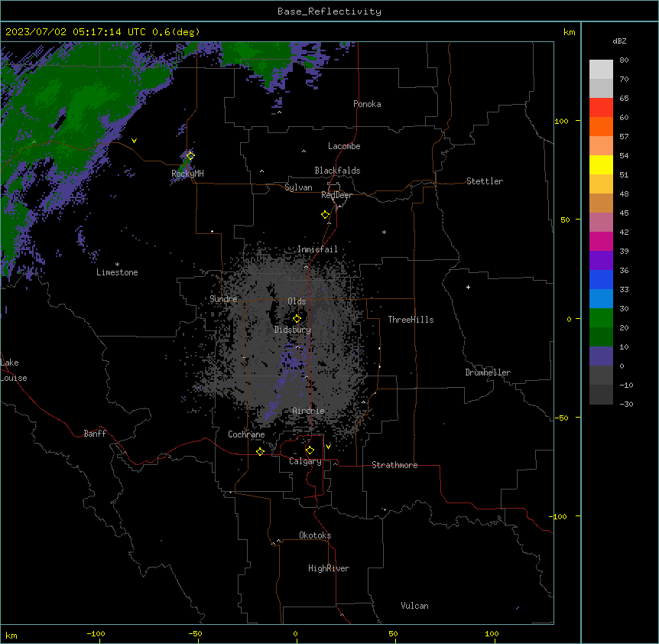Image resolution: width=659 pixels, height=644 pixels.
Task: Select the white 80 dBZ color swatch
Action: [x=601, y=69]
